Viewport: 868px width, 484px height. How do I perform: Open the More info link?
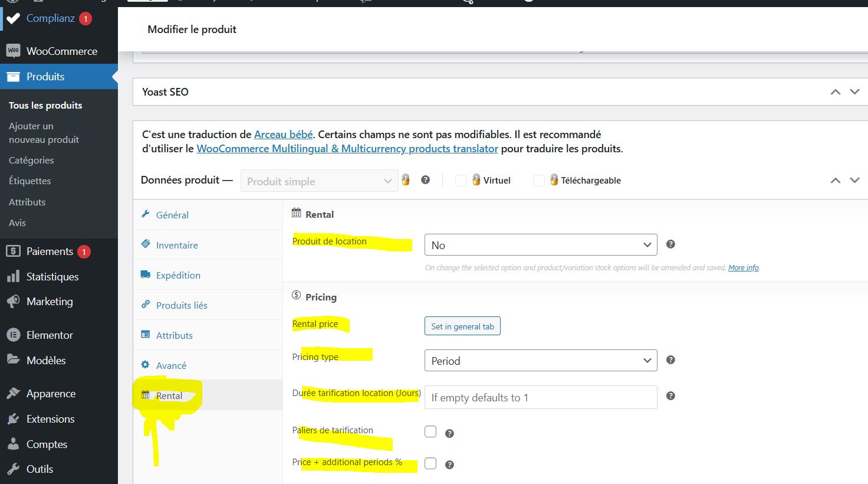point(744,268)
